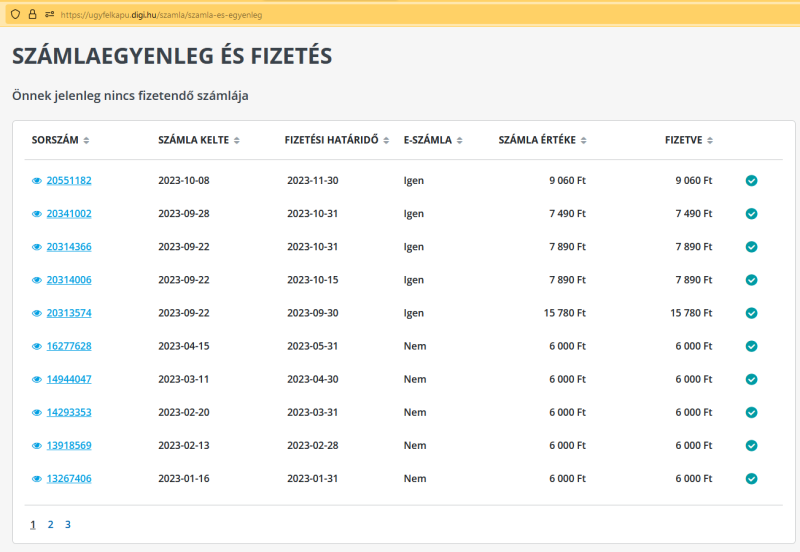
Task: Click Igen e-invoice cell for invoice 20551182
Action: 414,181
